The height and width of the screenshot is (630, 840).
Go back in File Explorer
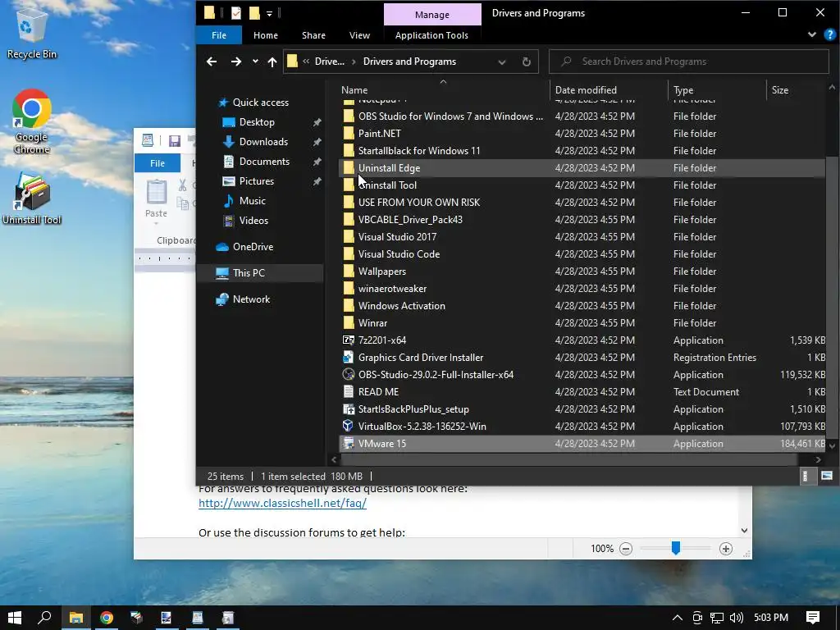[212, 62]
